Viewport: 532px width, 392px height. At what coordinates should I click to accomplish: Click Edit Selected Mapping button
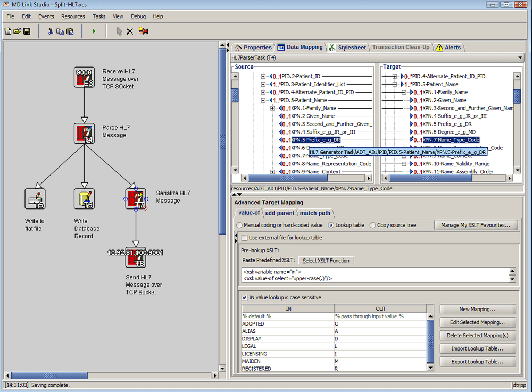478,322
